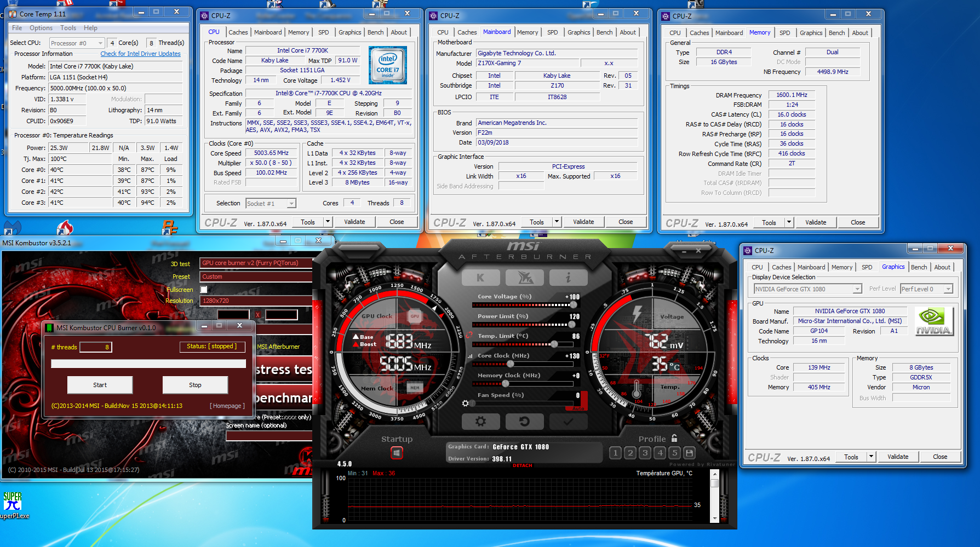This screenshot has width=980, height=547.
Task: Open the Options menu in Core Temp
Action: pos(41,28)
